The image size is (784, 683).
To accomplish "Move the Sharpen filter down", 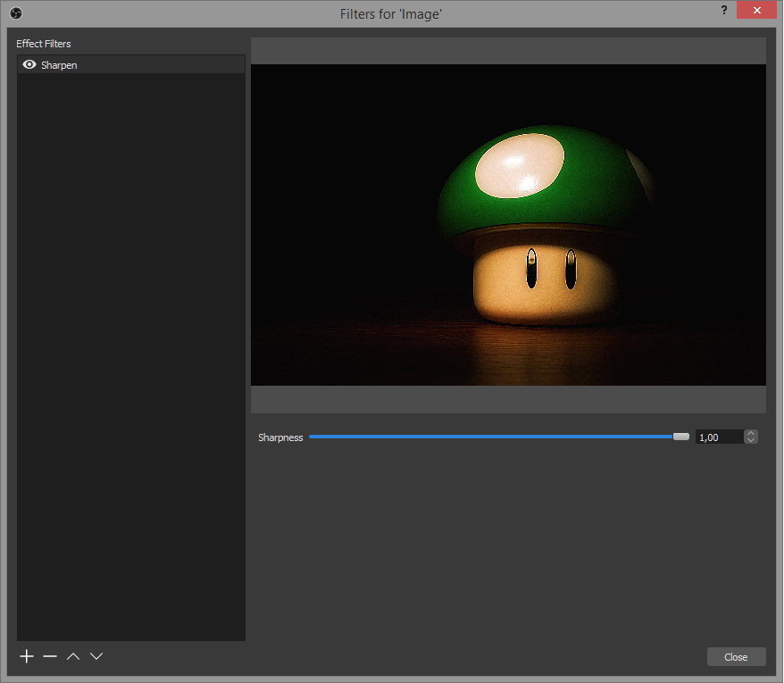I will coord(96,656).
